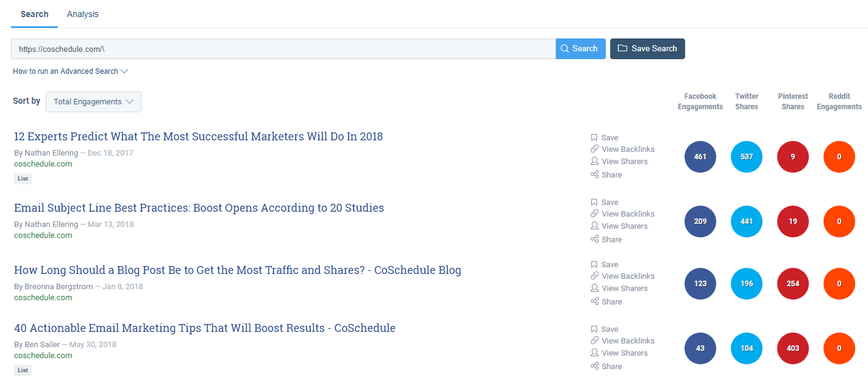Switch to the Analysis tab
The image size is (868, 385).
click(x=82, y=14)
